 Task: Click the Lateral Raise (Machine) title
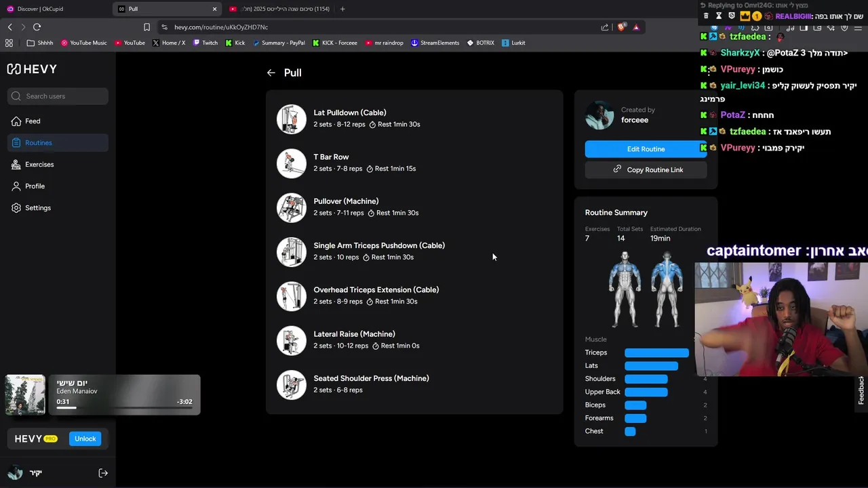click(x=354, y=334)
